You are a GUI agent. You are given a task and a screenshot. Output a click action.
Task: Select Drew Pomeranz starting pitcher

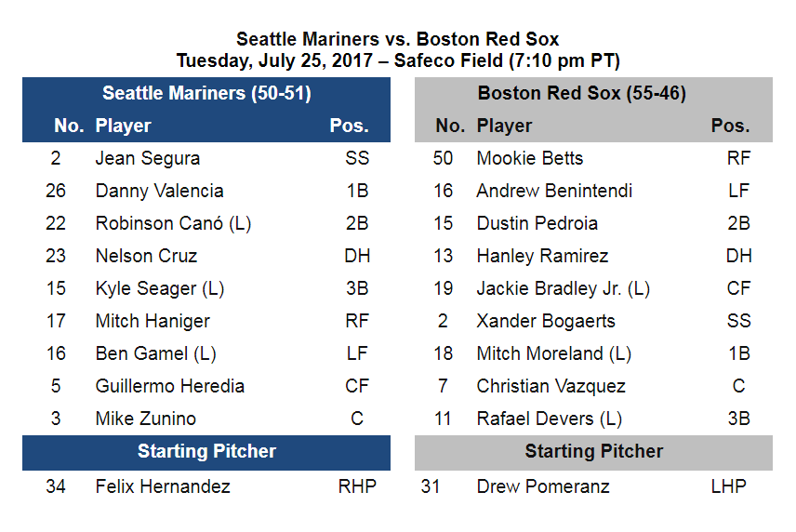(541, 486)
